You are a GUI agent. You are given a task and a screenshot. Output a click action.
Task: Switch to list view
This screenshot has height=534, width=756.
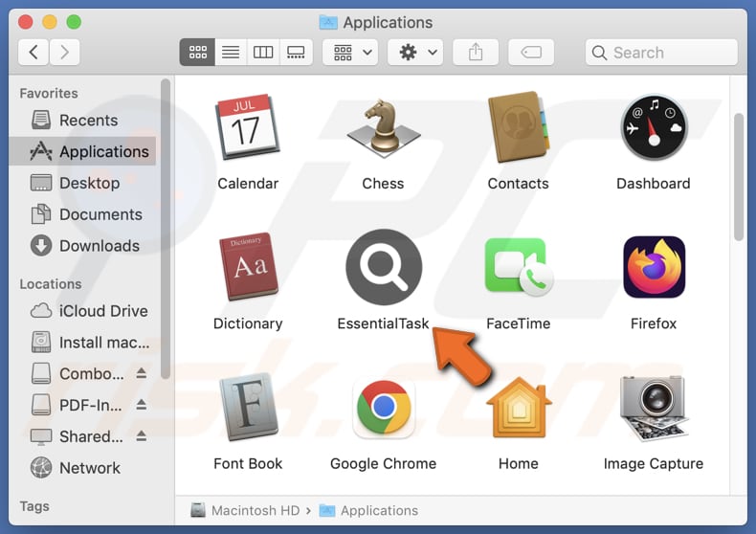[231, 52]
